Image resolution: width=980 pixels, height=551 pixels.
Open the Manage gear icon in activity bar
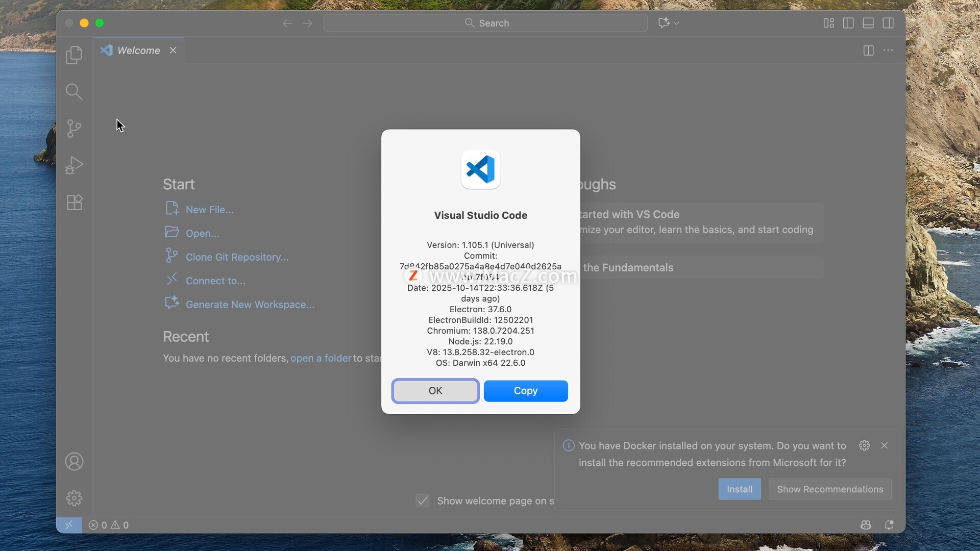click(74, 498)
